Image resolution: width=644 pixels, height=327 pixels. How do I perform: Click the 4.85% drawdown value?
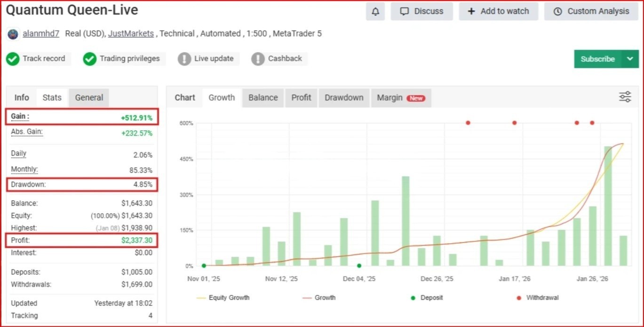pos(143,185)
